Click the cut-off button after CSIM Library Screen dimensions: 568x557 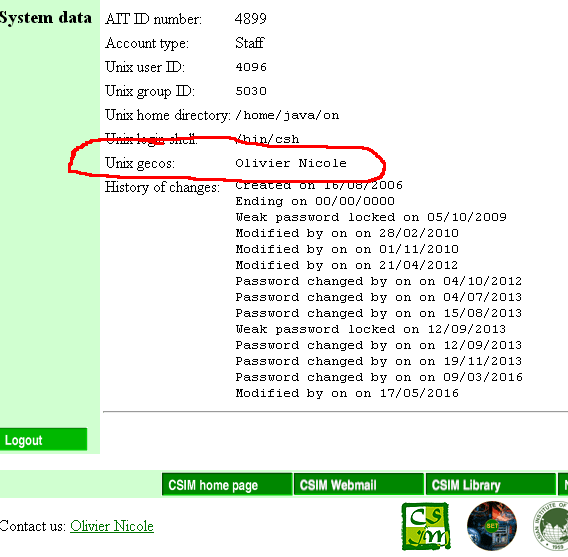coord(563,485)
